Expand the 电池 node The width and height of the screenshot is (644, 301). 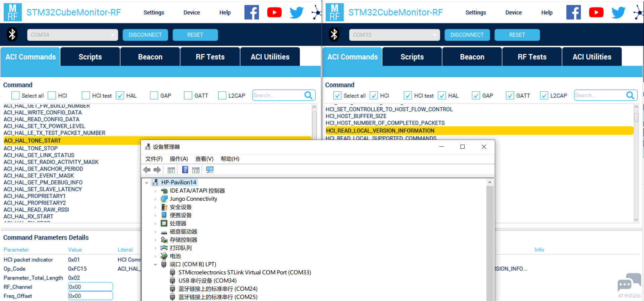[x=155, y=256]
